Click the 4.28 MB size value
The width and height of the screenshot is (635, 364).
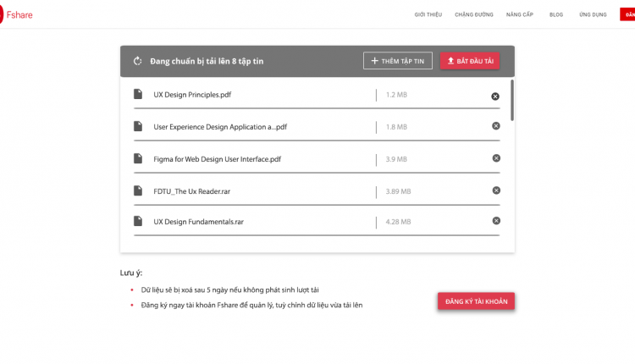(398, 222)
